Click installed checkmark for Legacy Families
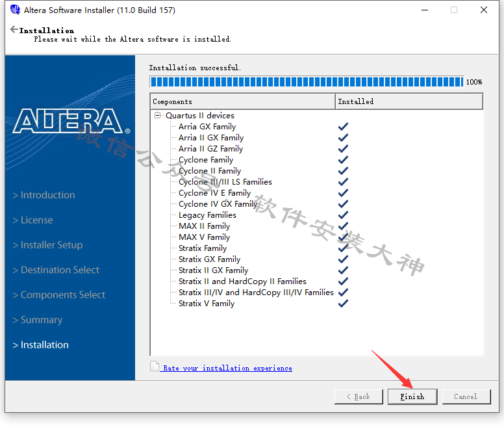This screenshot has width=504, height=431. (x=343, y=215)
